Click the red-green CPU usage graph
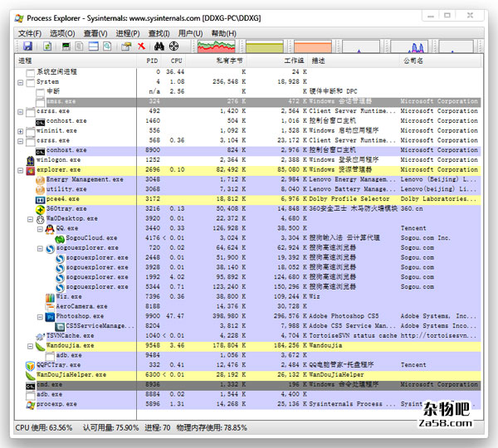The width and height of the screenshot is (498, 448). (x=217, y=46)
